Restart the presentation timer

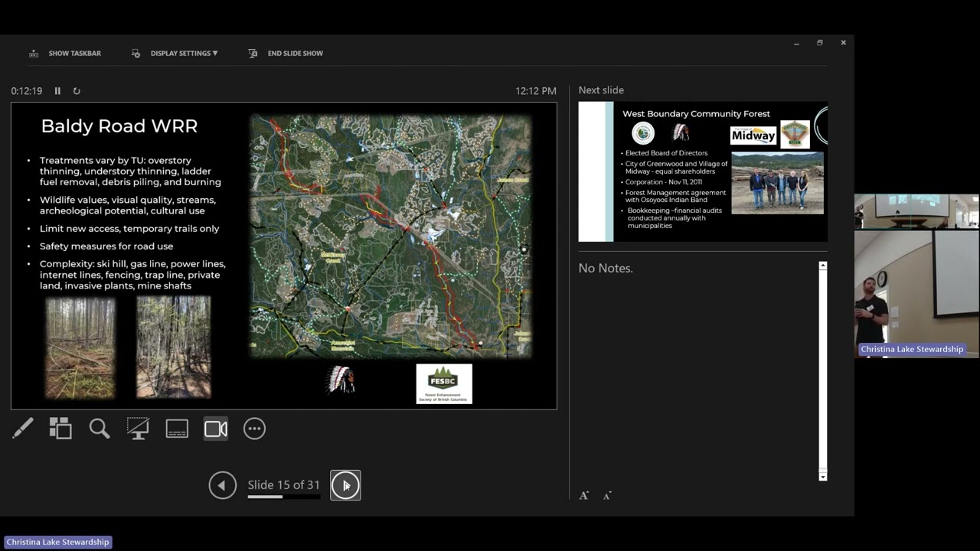point(77,91)
